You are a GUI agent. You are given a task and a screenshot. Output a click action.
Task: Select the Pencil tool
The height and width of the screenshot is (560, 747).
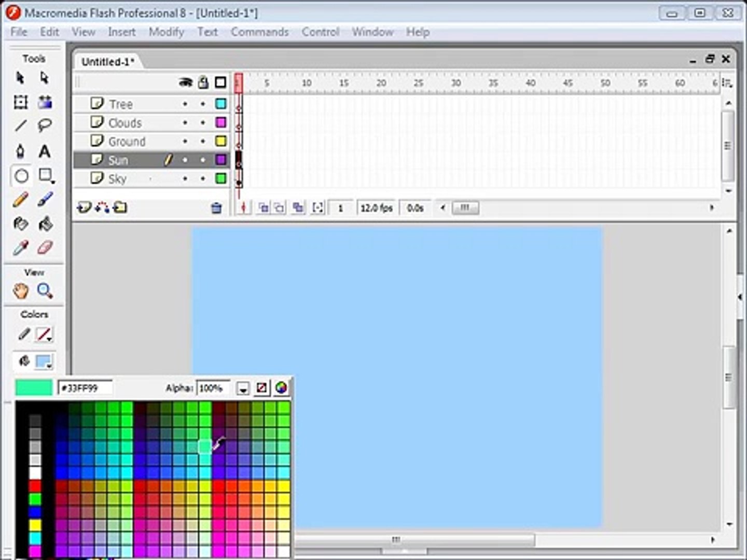click(21, 200)
